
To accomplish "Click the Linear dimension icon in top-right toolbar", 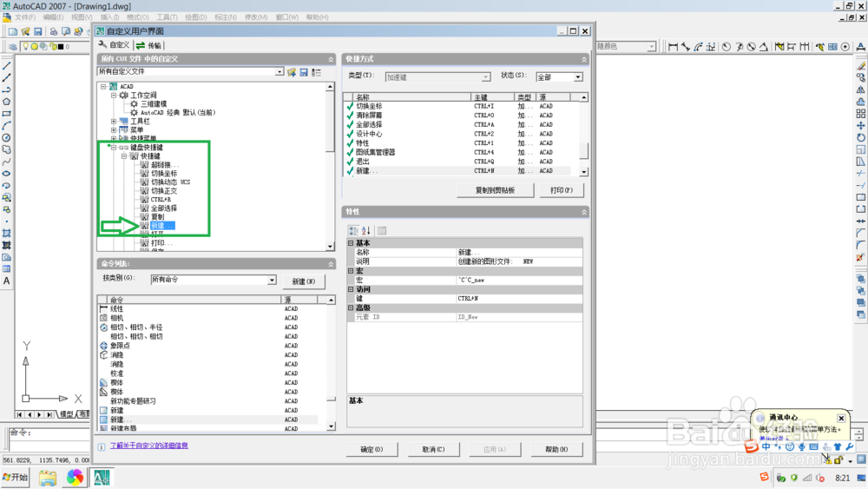I will click(674, 47).
